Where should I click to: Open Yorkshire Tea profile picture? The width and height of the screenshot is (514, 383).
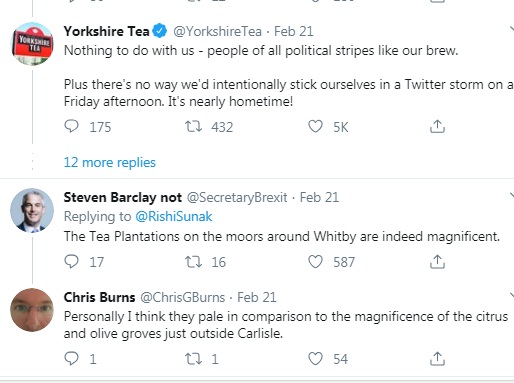(32, 44)
